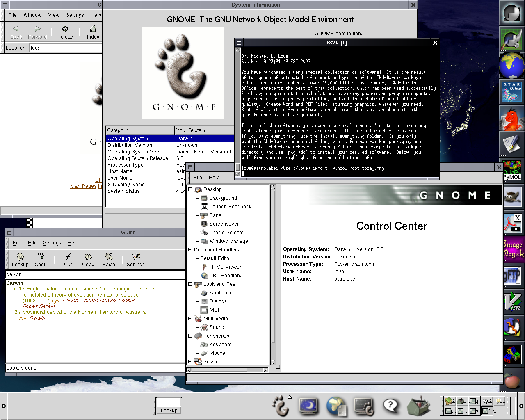Launch Vim from the dock

click(x=512, y=301)
